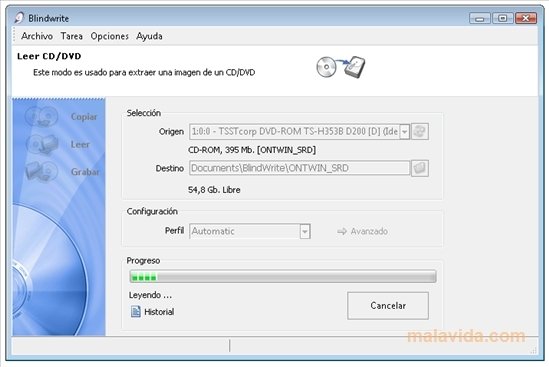Image resolution: width=549 pixels, height=367 pixels.
Task: Select the Copiar mode icon in sidebar
Action: click(x=42, y=116)
